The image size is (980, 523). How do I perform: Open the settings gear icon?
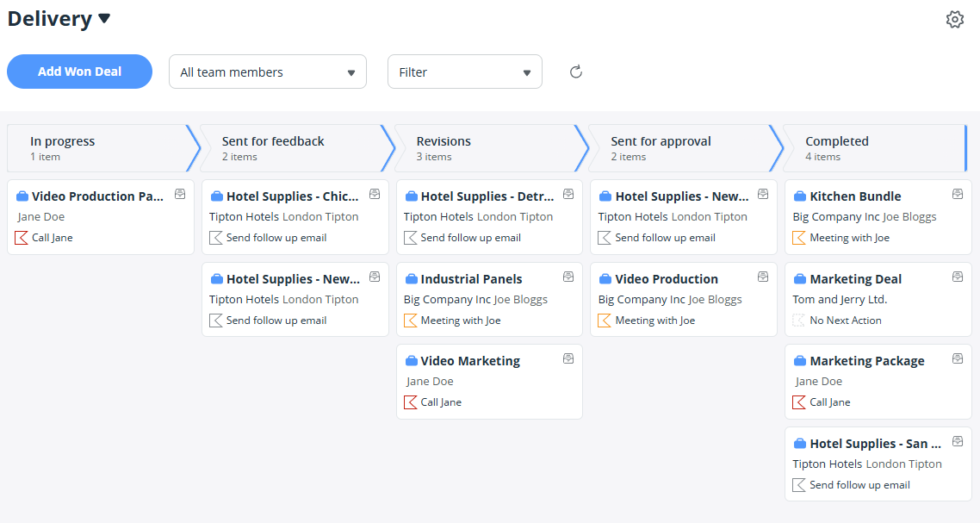click(954, 20)
